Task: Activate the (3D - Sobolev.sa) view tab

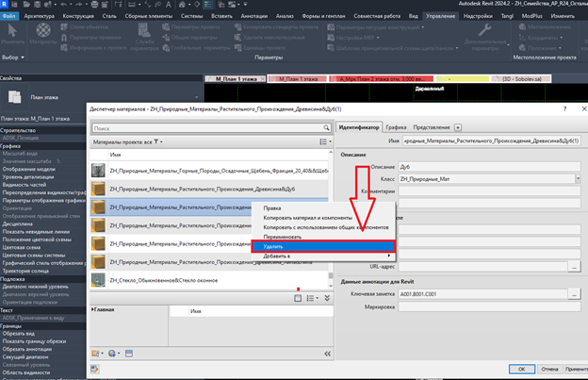Action: pos(521,79)
